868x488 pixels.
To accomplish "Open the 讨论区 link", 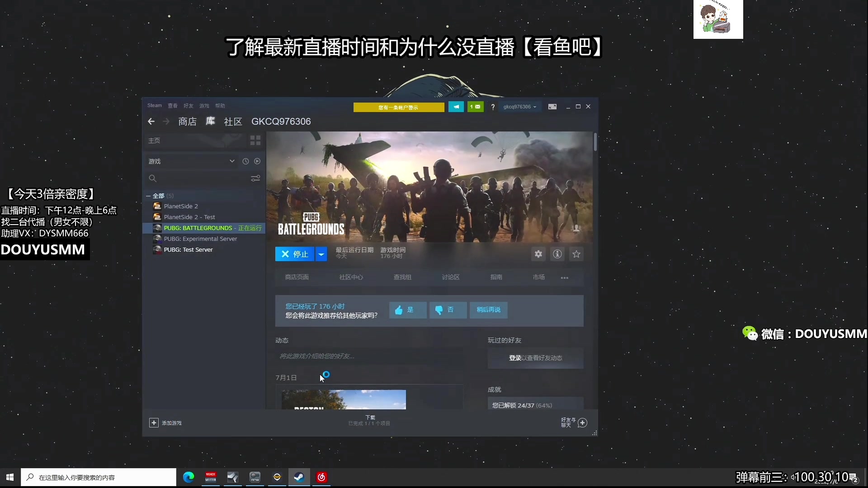I will tap(451, 277).
